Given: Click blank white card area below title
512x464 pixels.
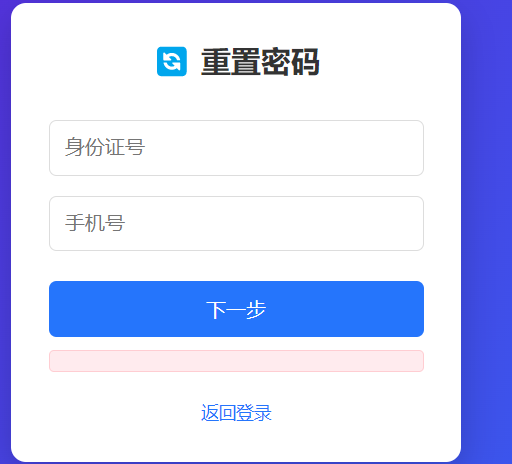Looking at the screenshot, I should 236,98.
